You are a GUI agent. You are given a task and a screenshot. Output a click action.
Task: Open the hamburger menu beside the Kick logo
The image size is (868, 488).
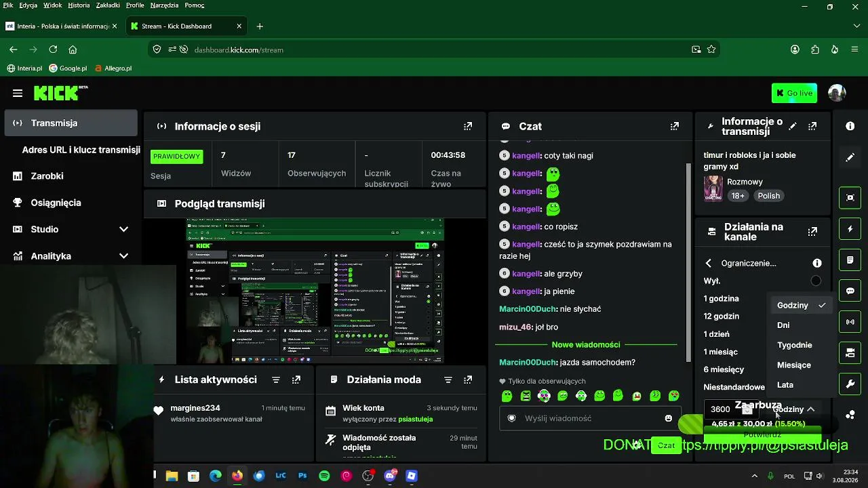point(18,93)
